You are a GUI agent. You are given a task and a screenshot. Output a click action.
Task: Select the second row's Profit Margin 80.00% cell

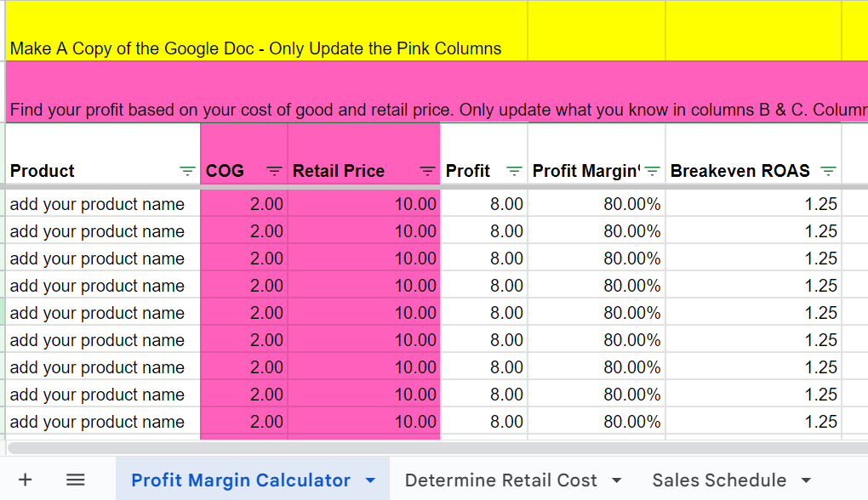[x=597, y=230]
